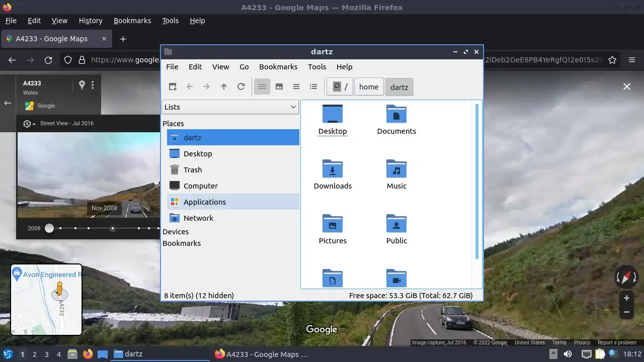644x362 pixels.
Task: Click the dartz path button
Action: 399,86
